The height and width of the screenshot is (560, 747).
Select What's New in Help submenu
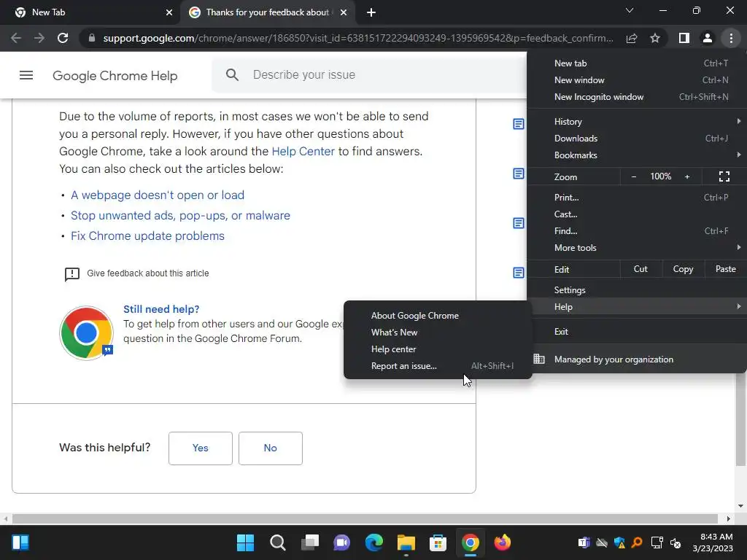pos(438,332)
